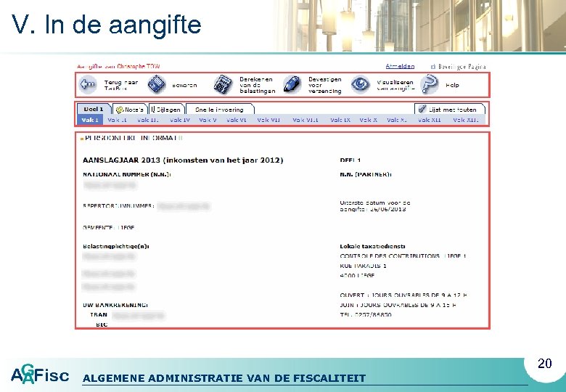Click Berekenen van de belastingen label
The image size is (566, 392).
(258, 85)
